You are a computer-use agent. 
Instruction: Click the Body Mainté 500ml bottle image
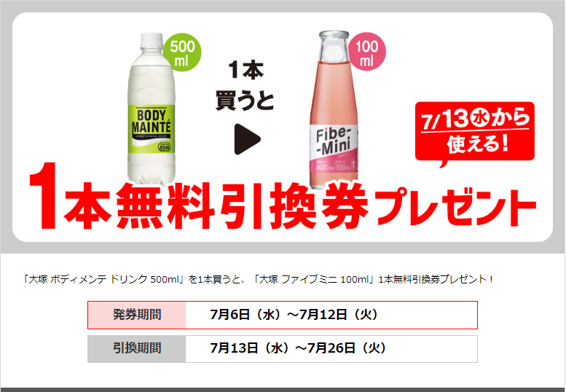click(152, 109)
